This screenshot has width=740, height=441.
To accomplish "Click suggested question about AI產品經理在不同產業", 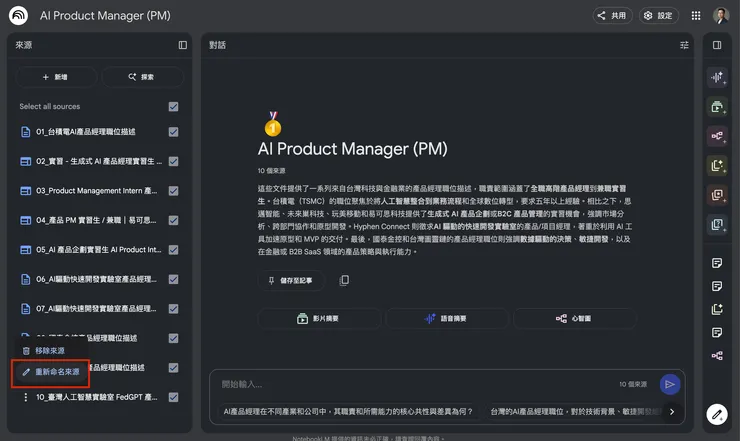I will (348, 412).
